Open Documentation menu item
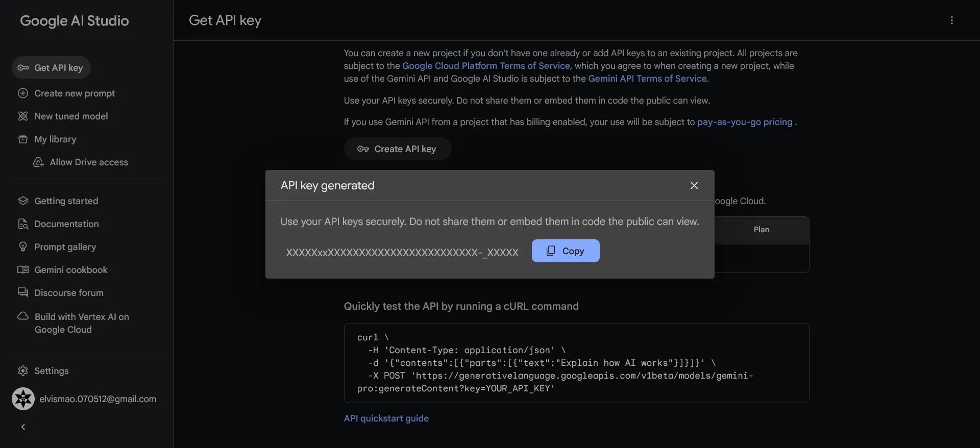The width and height of the screenshot is (980, 448). tap(66, 224)
